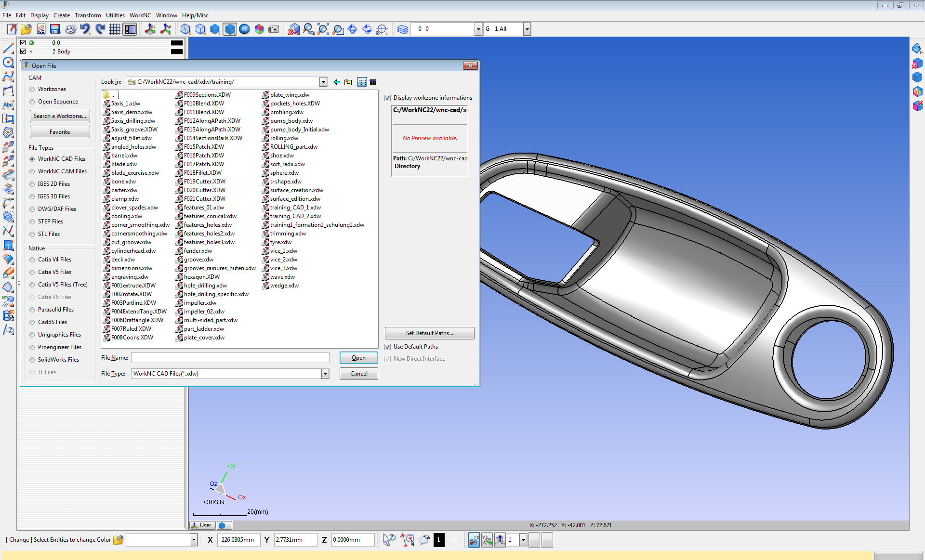
Task: Go up one folder level icon
Action: 348,82
